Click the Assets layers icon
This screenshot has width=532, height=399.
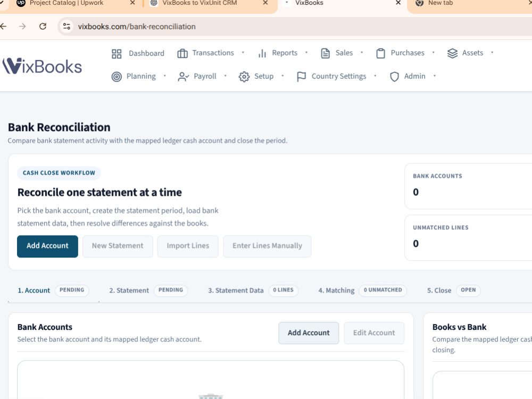pyautogui.click(x=452, y=53)
